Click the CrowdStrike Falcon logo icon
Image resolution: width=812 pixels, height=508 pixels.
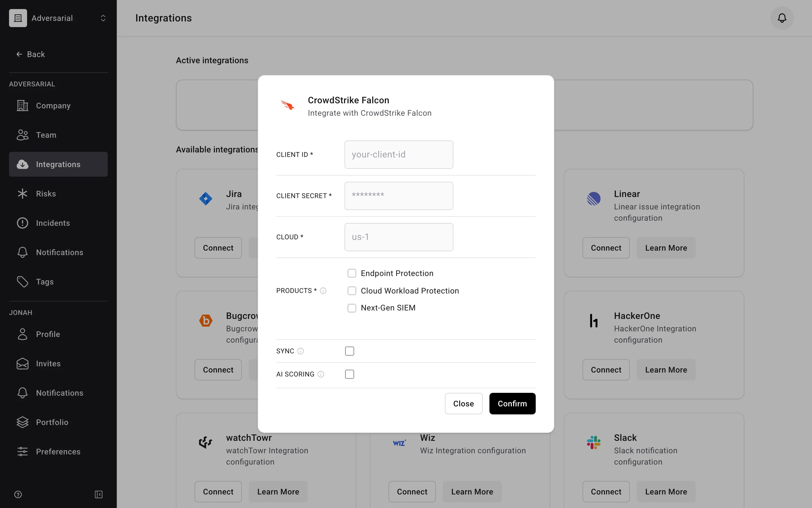pyautogui.click(x=288, y=105)
